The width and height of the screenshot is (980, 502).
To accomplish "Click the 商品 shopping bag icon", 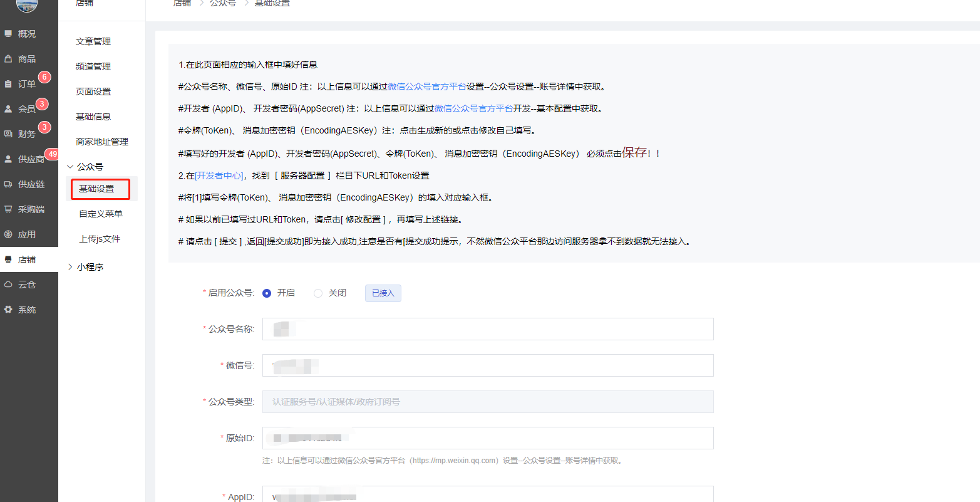I will pyautogui.click(x=8, y=59).
